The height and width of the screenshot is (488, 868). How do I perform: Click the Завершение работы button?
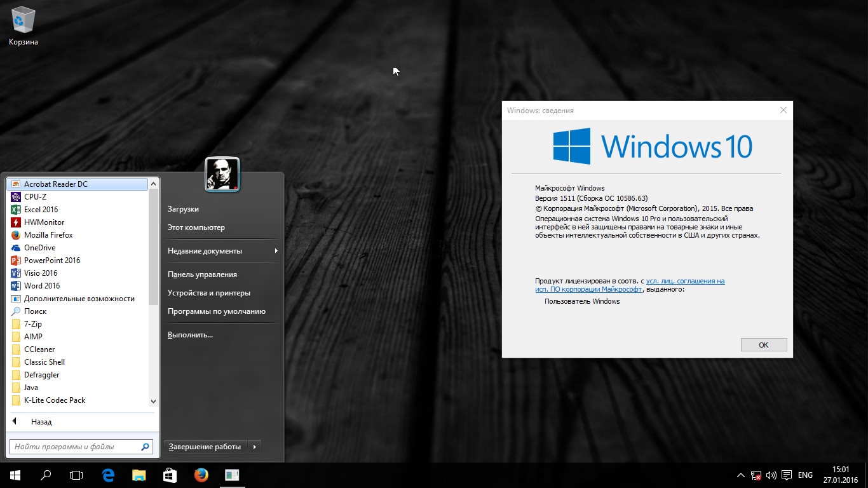tap(206, 447)
